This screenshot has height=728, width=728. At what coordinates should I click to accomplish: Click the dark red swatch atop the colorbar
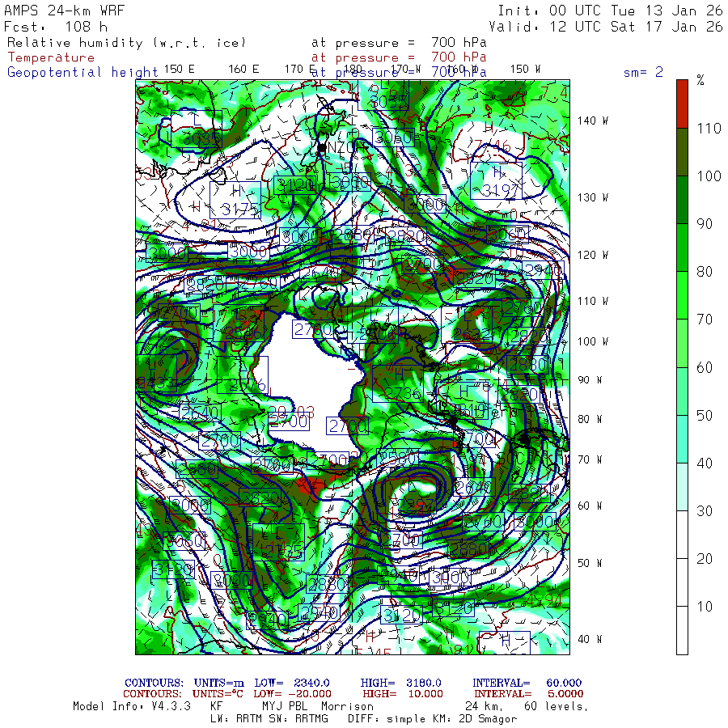point(682,104)
